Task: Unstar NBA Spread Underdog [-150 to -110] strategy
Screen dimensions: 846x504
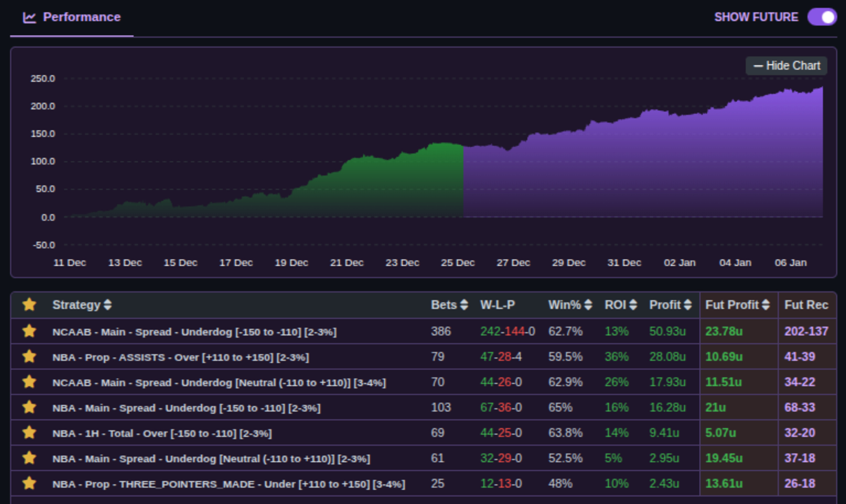Action: coord(29,407)
